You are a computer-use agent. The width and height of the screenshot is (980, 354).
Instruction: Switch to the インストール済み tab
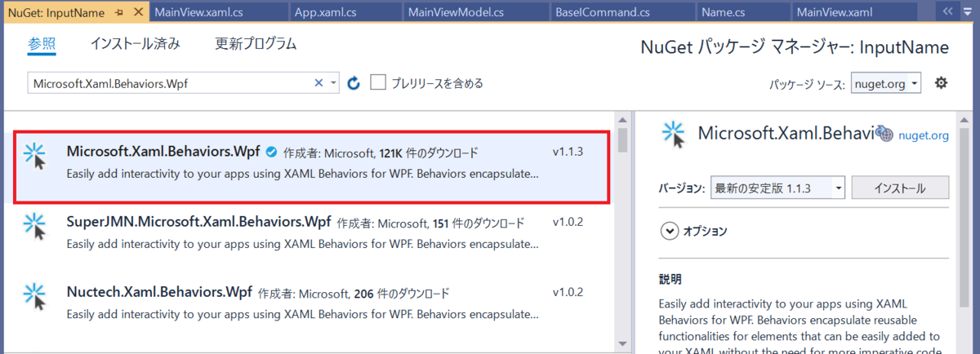(135, 44)
